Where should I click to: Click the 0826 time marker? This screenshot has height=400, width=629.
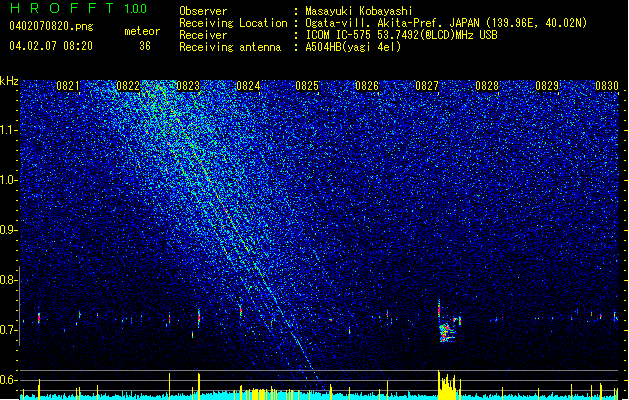tap(367, 86)
